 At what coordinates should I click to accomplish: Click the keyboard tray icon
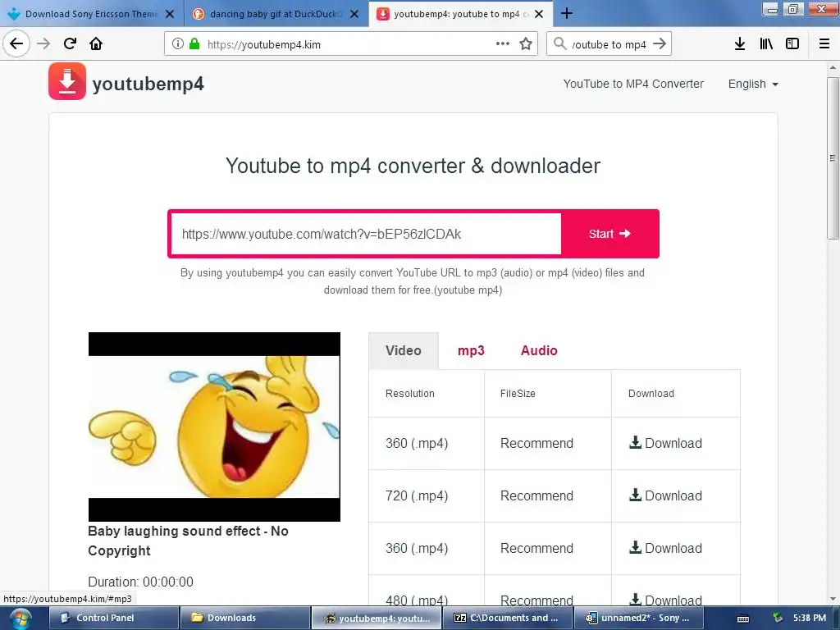(x=743, y=619)
